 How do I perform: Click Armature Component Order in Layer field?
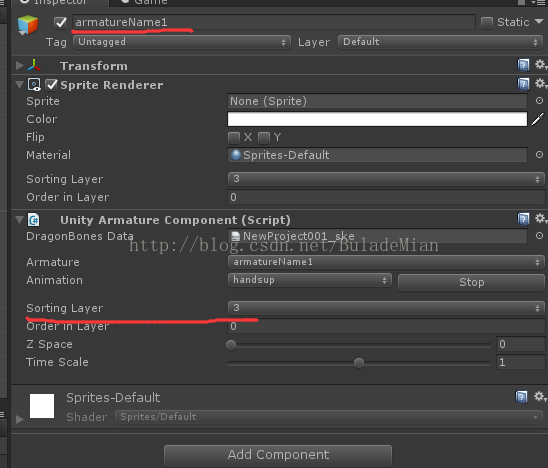pyautogui.click(x=386, y=326)
